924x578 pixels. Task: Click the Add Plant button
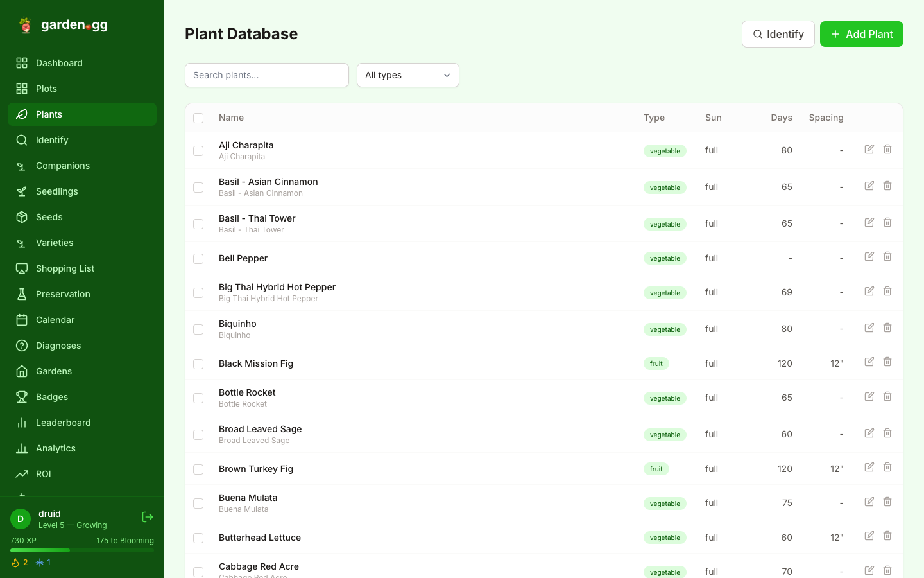tap(862, 34)
